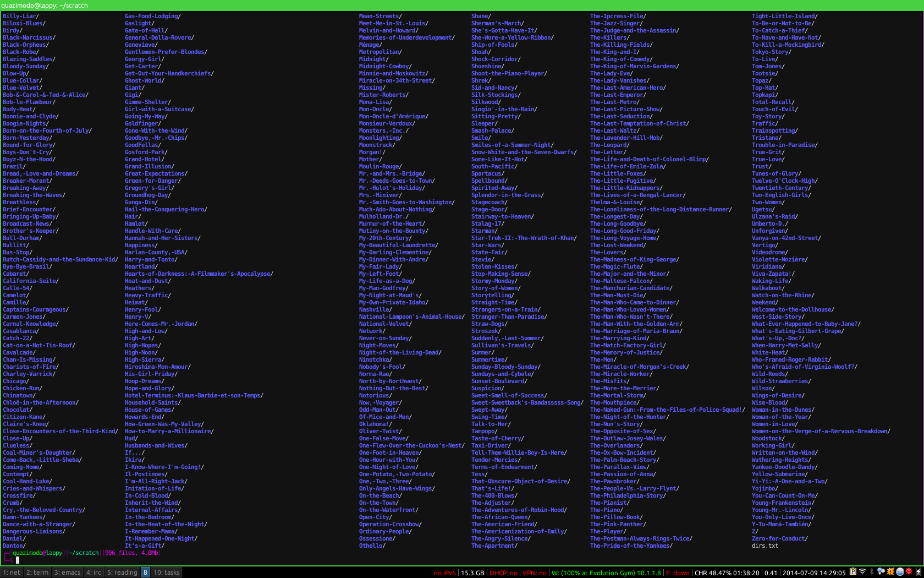Click the 'The-Ipcress-File/' directory

tap(618, 17)
